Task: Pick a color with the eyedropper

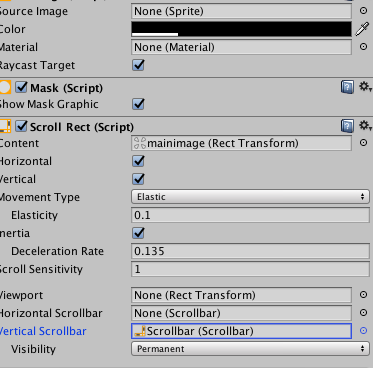Action: 362,29
